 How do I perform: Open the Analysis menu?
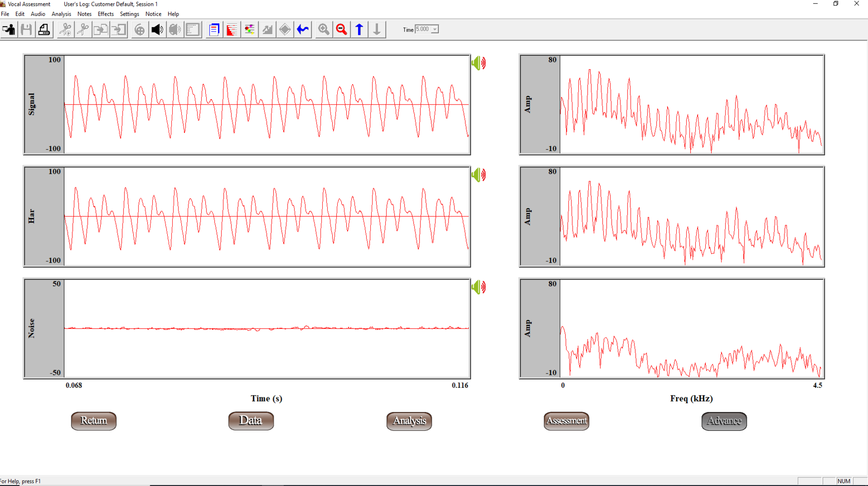click(x=61, y=14)
